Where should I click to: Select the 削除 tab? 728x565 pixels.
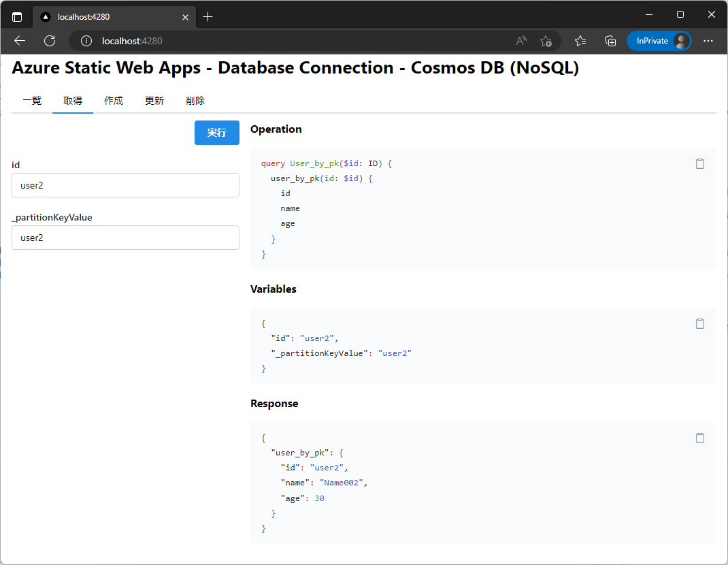pos(195,101)
